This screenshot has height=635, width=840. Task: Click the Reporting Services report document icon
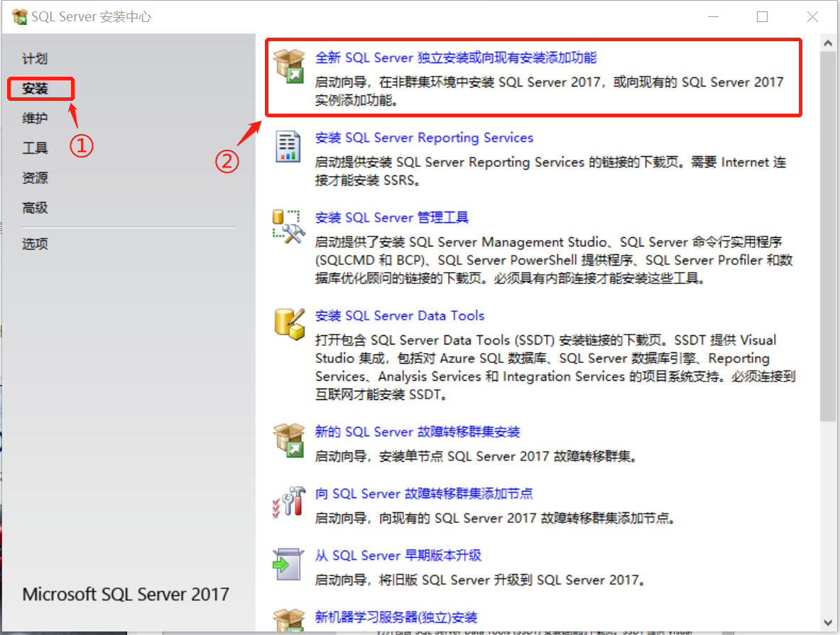coord(288,146)
